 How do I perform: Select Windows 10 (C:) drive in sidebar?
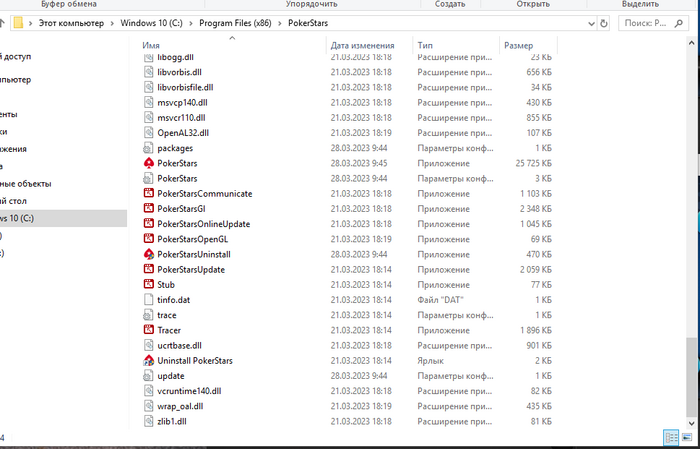(63, 218)
